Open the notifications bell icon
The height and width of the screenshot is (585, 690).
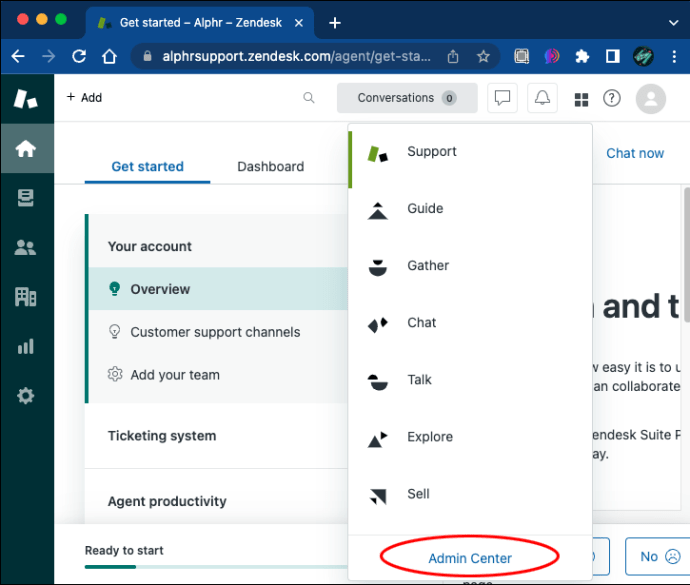[542, 98]
